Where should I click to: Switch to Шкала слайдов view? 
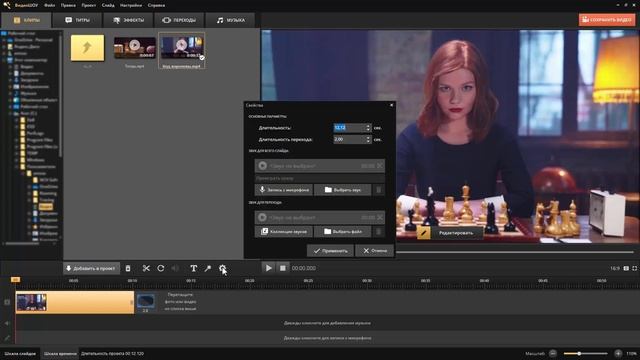pos(20,353)
